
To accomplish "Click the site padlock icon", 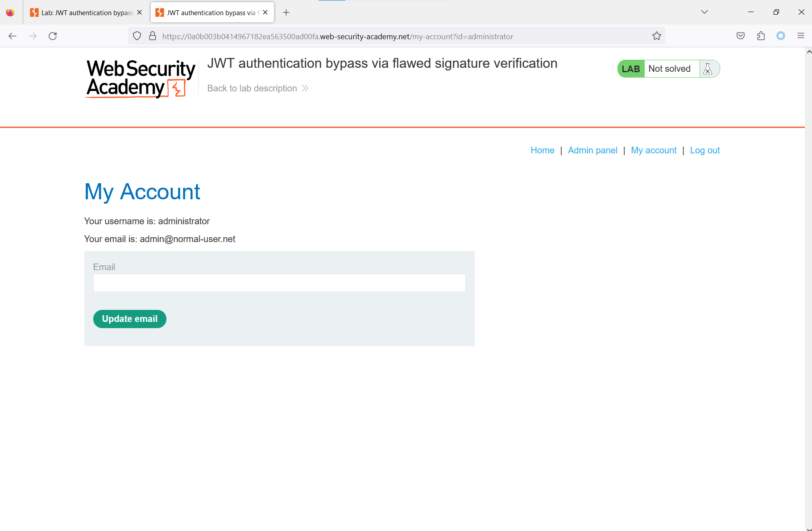I will pos(153,36).
